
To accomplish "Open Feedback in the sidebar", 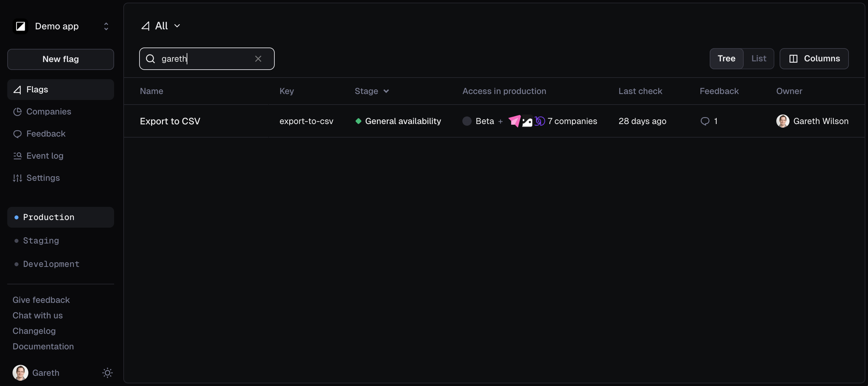I will pos(61,134).
